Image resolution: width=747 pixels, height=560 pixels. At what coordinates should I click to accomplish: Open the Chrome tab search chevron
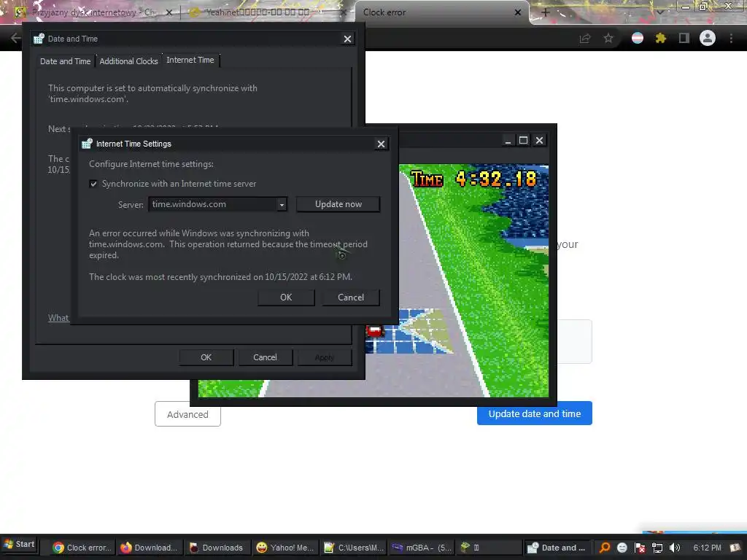(660, 12)
